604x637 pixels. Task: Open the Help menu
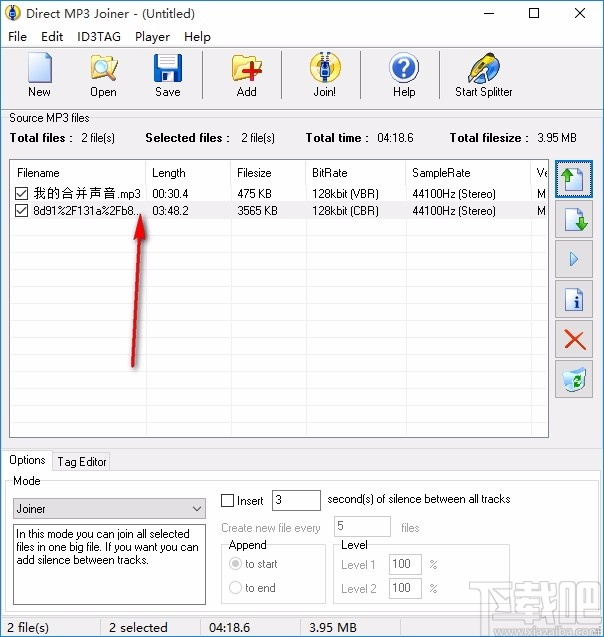click(197, 37)
